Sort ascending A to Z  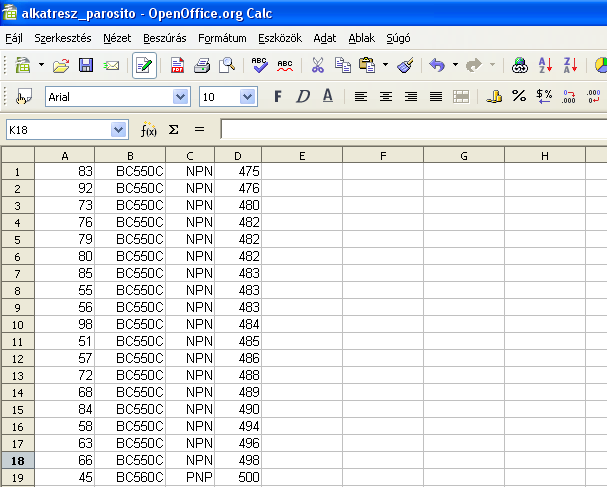545,65
